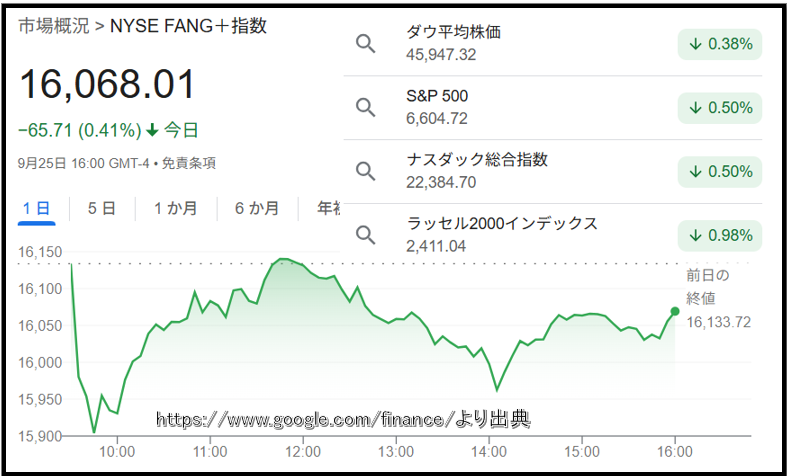Viewport: 787px width, 476px height.
Task: Open the ラッセル2000インデックス entry
Action: [x=502, y=223]
